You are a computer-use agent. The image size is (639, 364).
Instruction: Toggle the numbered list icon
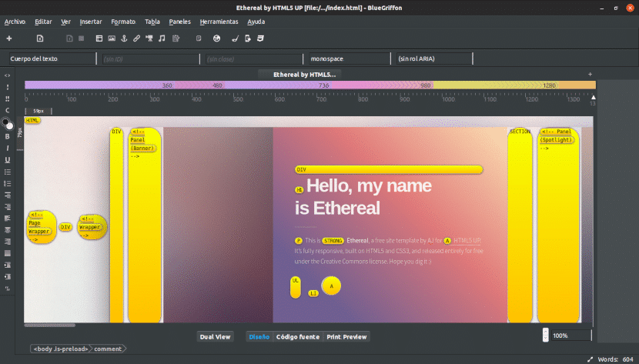click(8, 184)
